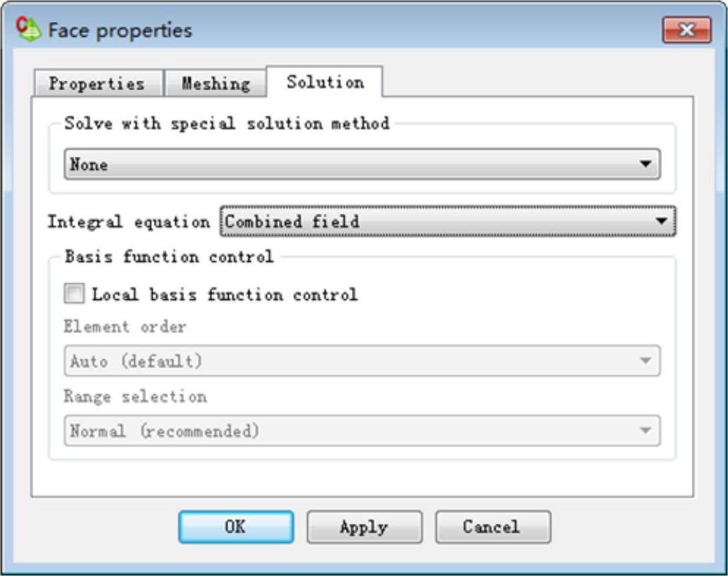Open the Meshing tab
Image resolution: width=728 pixels, height=576 pixels.
click(215, 83)
